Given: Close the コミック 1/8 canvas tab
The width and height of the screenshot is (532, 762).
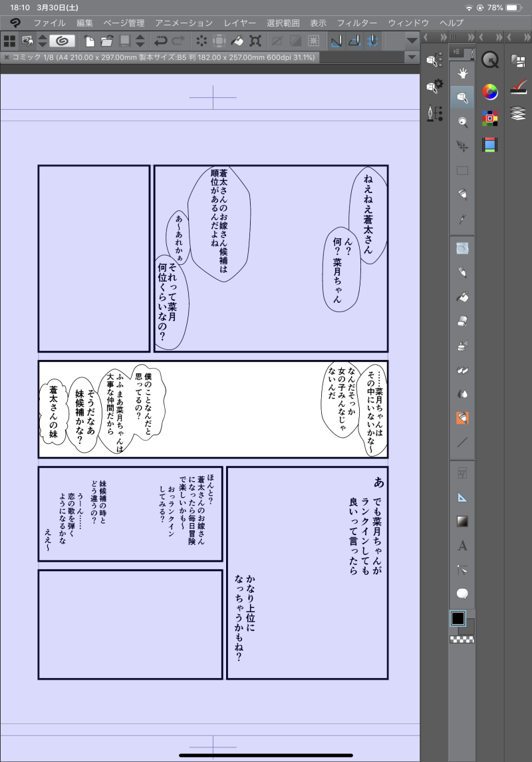Looking at the screenshot, I should tap(6, 57).
